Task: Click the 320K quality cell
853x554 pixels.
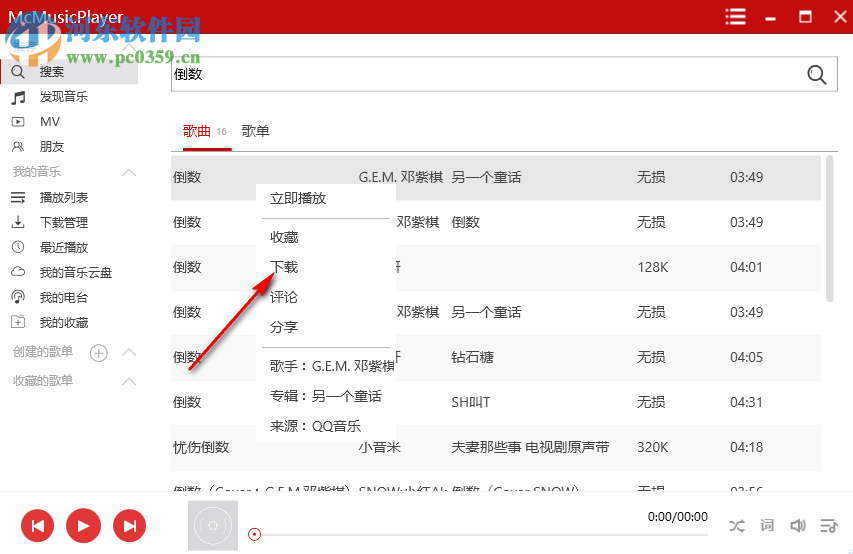Action: click(652, 447)
